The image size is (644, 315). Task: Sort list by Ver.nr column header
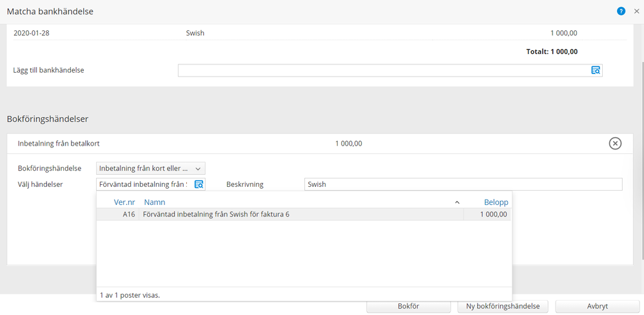coord(124,202)
